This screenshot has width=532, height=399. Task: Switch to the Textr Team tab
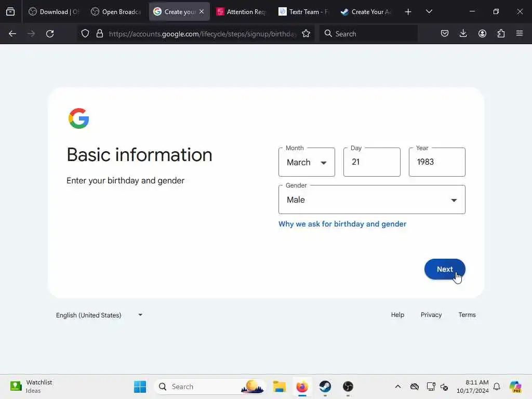pos(304,12)
